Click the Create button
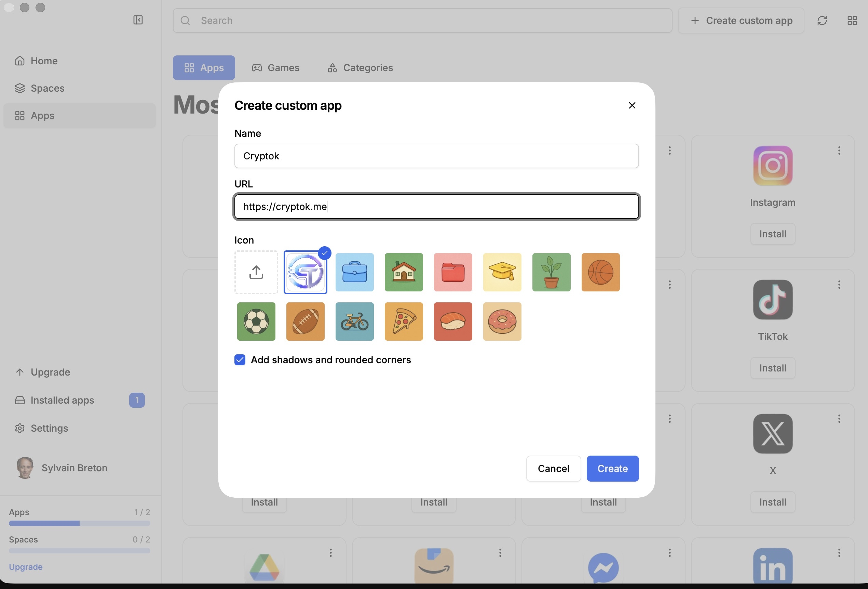This screenshot has width=868, height=589. pos(612,468)
